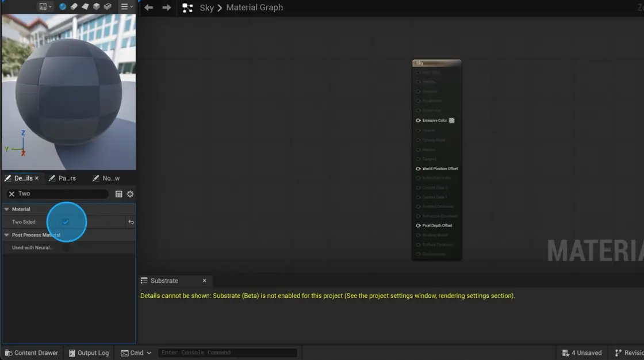Collapse the Material category in Details panel

pos(6,209)
